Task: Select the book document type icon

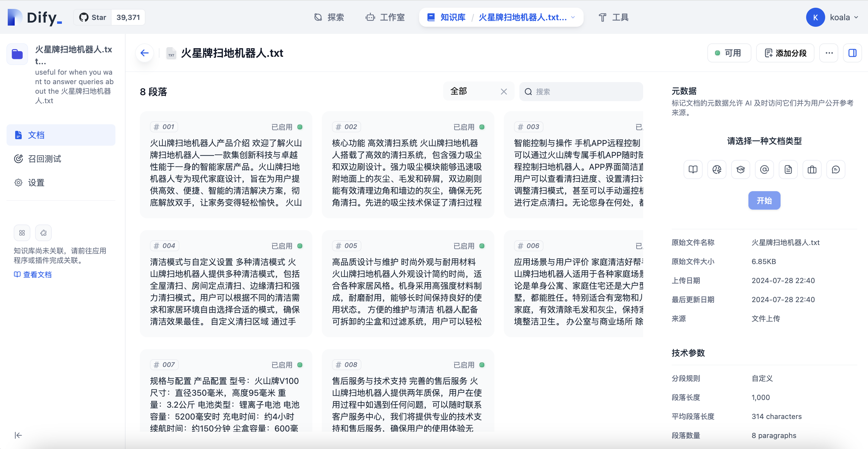Action: 693,169
